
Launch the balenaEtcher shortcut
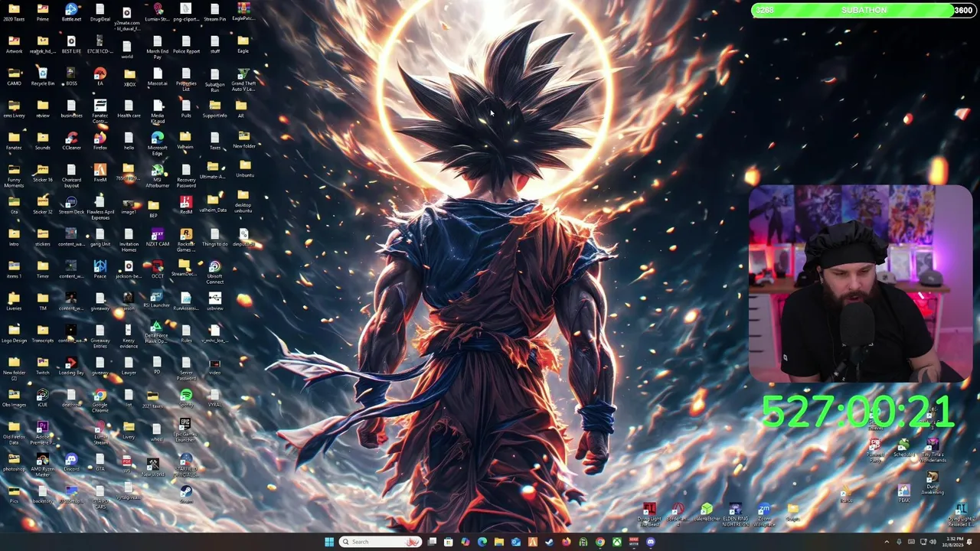(707, 513)
